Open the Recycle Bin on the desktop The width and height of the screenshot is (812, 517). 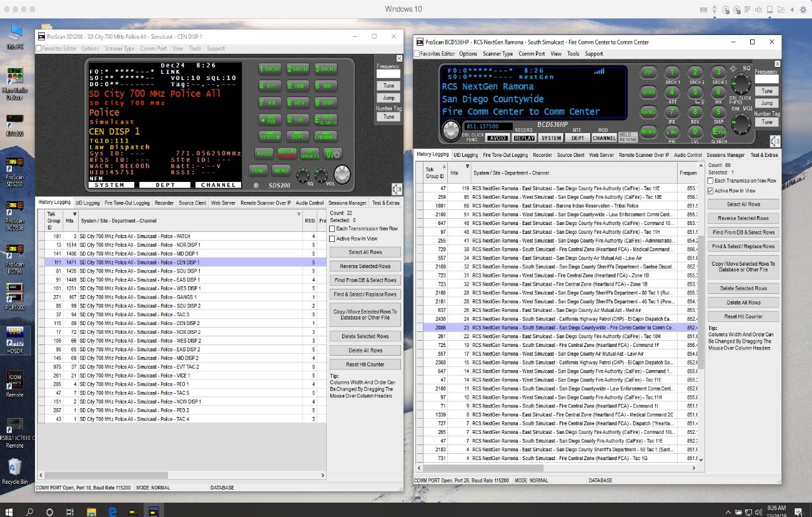(14, 472)
